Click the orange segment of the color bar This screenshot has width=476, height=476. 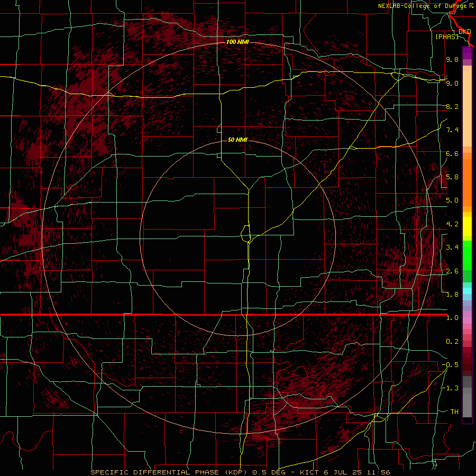(467, 182)
